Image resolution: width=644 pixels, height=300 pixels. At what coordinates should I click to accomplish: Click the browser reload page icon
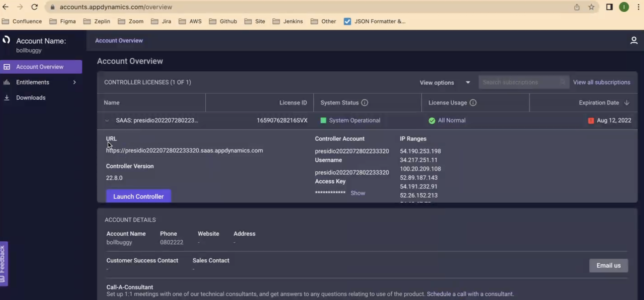tap(35, 7)
